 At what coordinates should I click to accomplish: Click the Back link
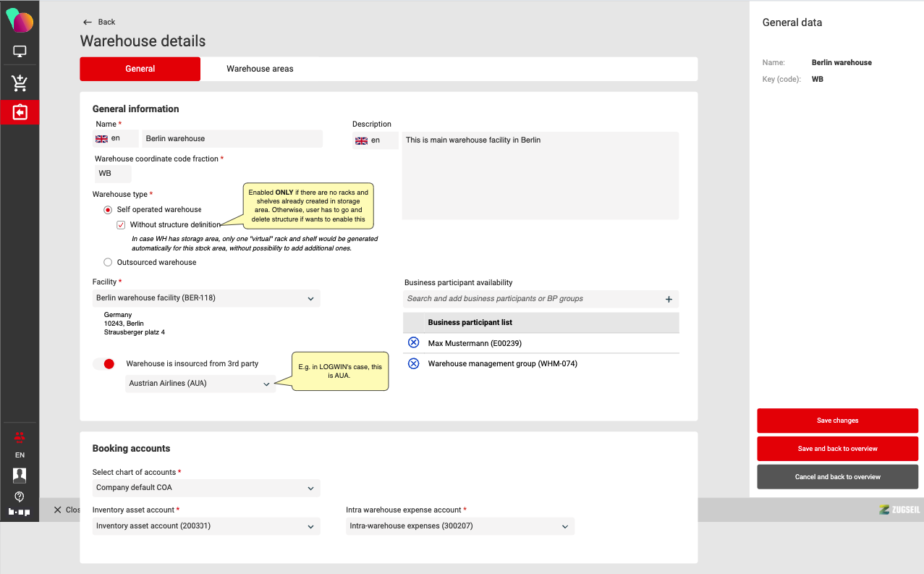(x=99, y=22)
